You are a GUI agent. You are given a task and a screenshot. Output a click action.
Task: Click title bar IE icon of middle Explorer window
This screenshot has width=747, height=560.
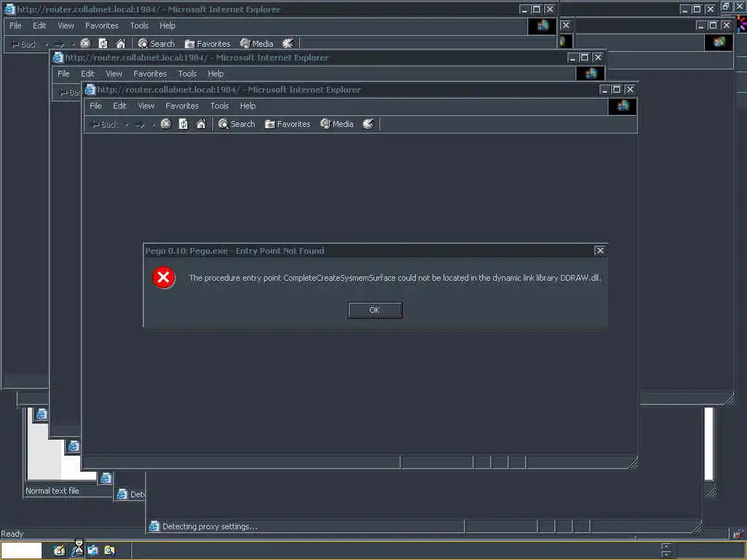tap(58, 58)
